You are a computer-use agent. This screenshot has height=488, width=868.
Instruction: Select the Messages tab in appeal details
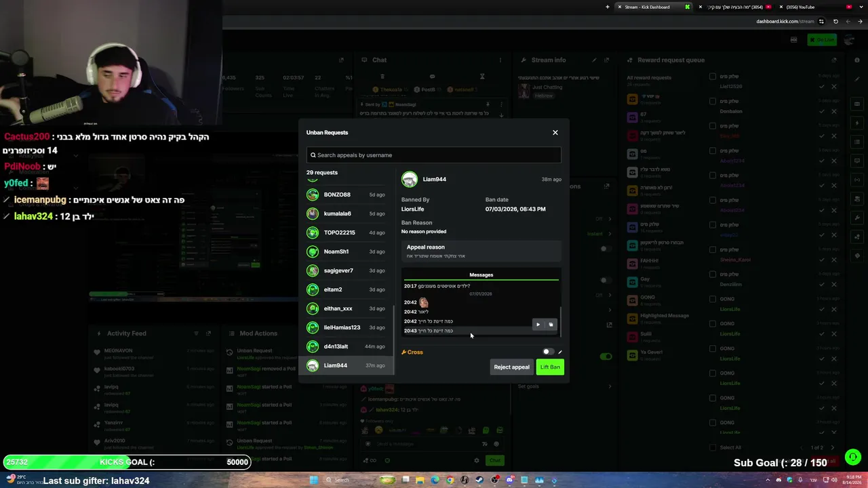point(481,274)
